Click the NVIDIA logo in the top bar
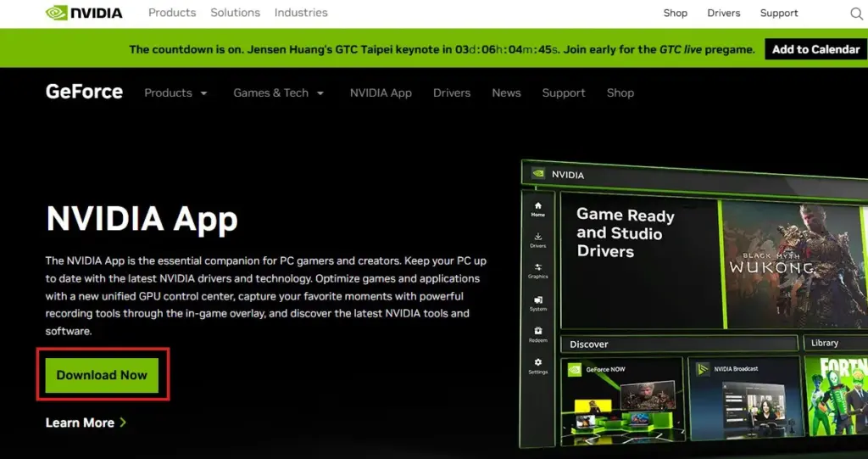This screenshot has width=868, height=459. [x=84, y=13]
